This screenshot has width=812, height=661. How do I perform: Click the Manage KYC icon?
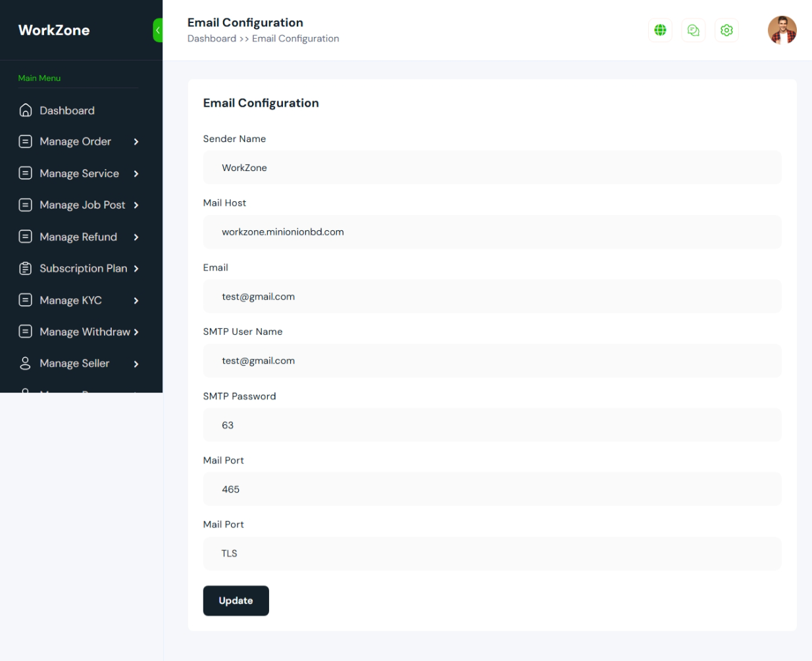tap(26, 300)
